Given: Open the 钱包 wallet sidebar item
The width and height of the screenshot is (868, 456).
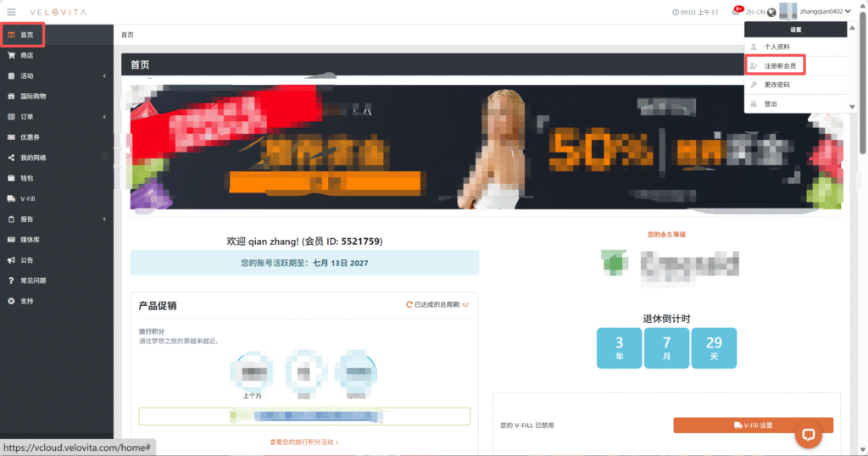Looking at the screenshot, I should click(x=26, y=178).
